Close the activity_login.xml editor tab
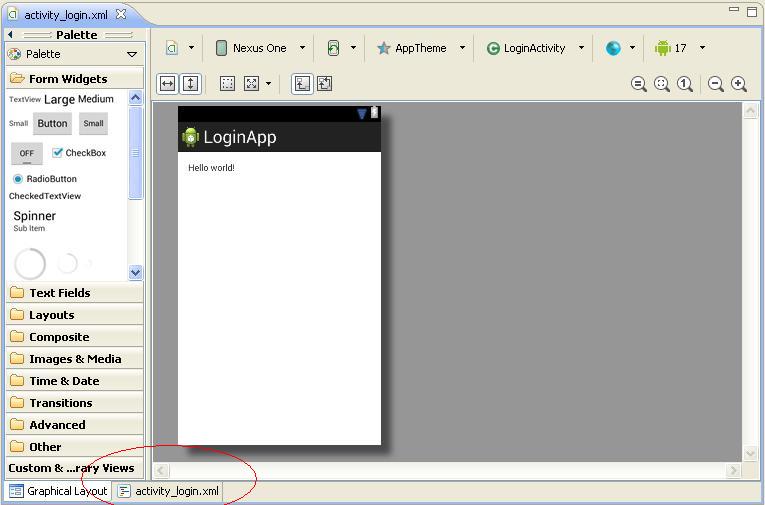Image resolution: width=765 pixels, height=505 pixels. tap(121, 15)
